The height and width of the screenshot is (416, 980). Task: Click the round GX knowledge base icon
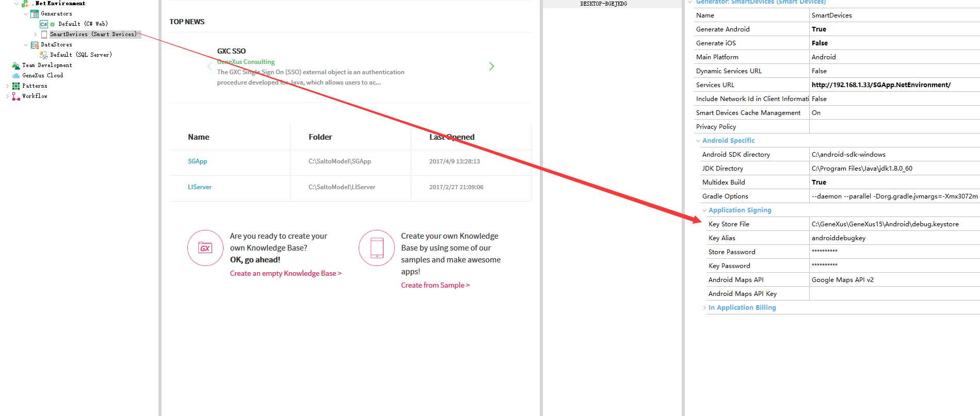pyautogui.click(x=205, y=248)
